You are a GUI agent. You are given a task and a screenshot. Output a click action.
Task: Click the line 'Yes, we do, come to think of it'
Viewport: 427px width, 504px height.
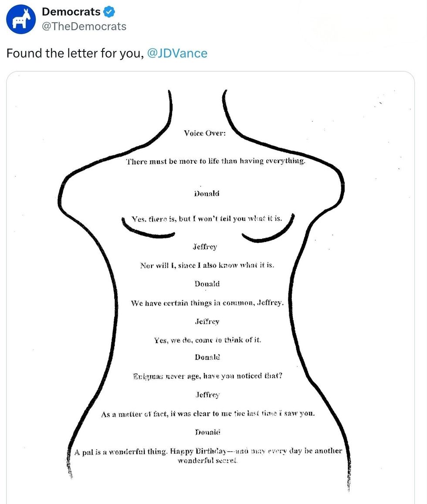point(207,340)
